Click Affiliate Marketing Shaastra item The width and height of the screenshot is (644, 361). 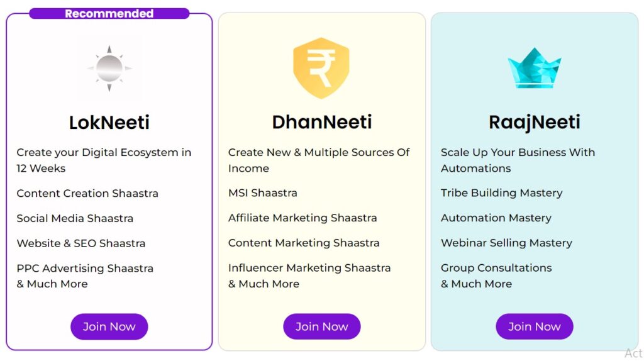[x=303, y=218]
